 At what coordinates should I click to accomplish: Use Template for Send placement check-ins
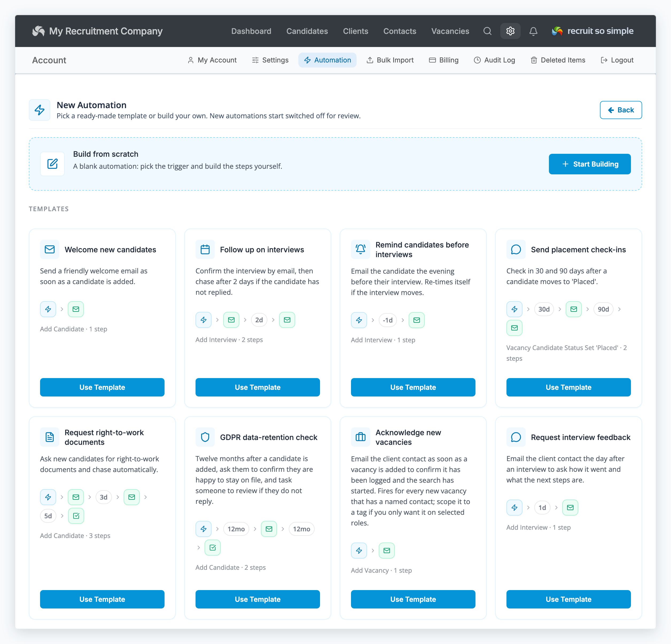tap(568, 387)
